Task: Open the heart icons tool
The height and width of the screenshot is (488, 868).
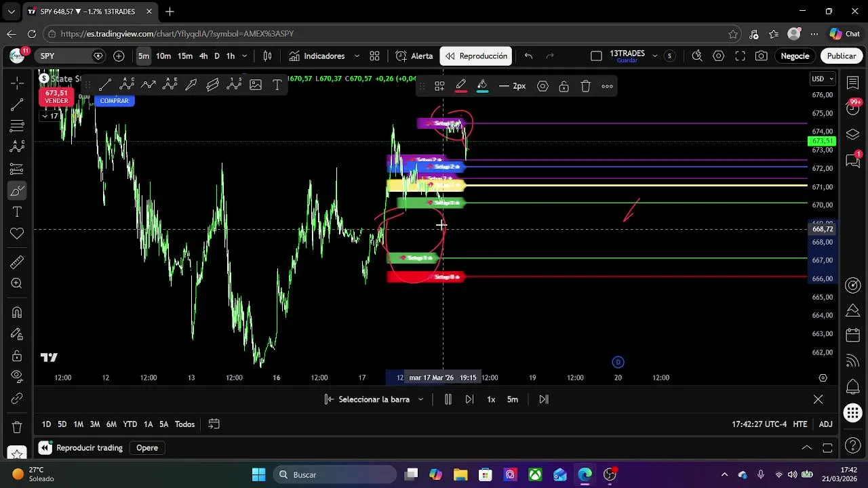Action: (x=17, y=234)
